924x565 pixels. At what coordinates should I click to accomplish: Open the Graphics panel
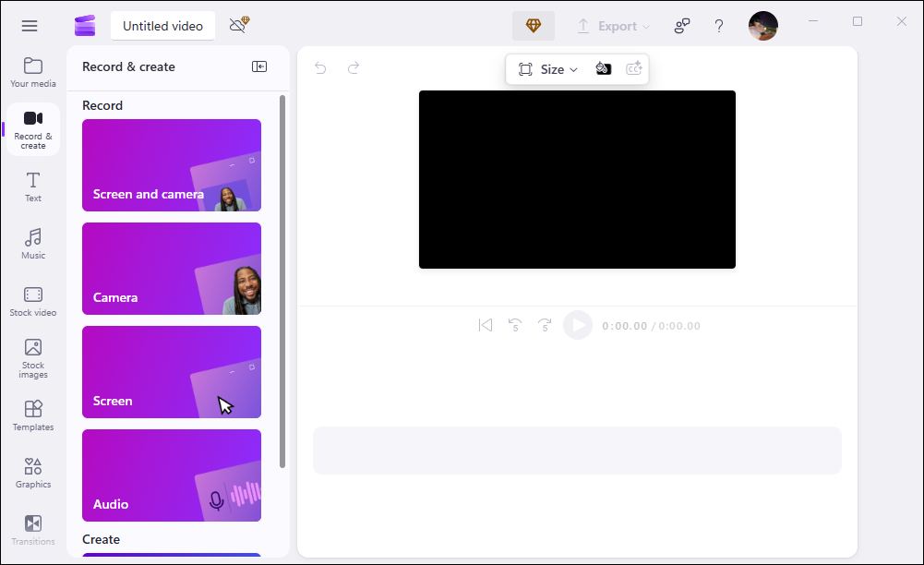(x=32, y=472)
